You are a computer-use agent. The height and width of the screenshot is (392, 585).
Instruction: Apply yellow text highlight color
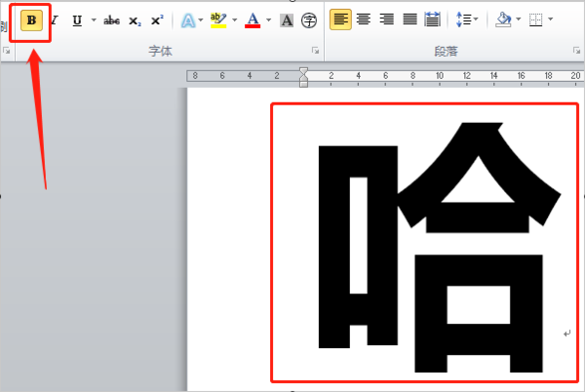click(218, 20)
